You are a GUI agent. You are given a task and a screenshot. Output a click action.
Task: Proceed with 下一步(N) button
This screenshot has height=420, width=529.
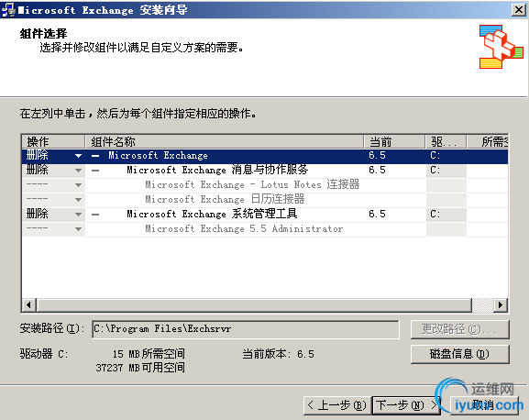(x=406, y=405)
